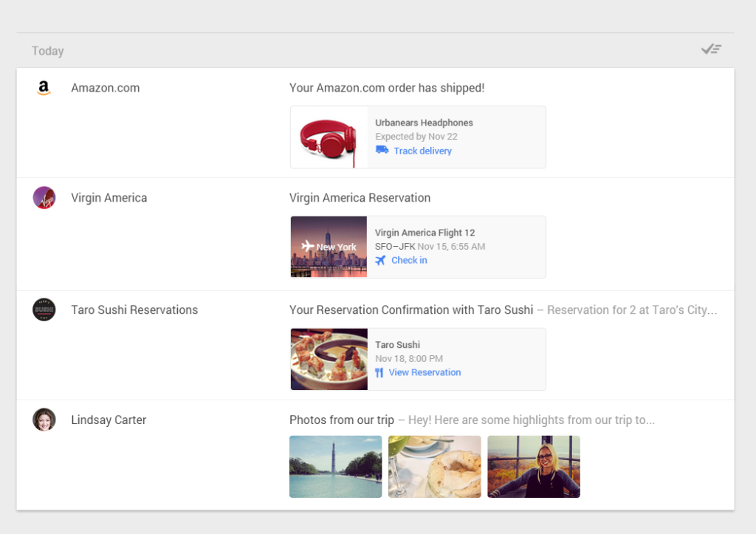
Task: Click the blue airplane check-in icon
Action: coord(380,261)
